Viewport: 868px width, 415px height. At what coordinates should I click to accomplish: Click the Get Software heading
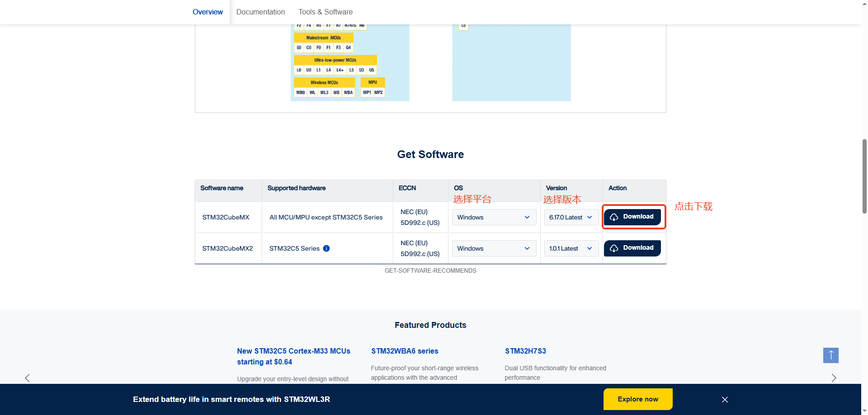click(430, 154)
